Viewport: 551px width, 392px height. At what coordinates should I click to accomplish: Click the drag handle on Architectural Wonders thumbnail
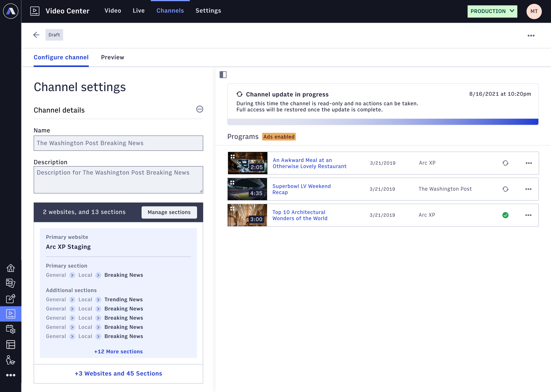[x=232, y=209]
